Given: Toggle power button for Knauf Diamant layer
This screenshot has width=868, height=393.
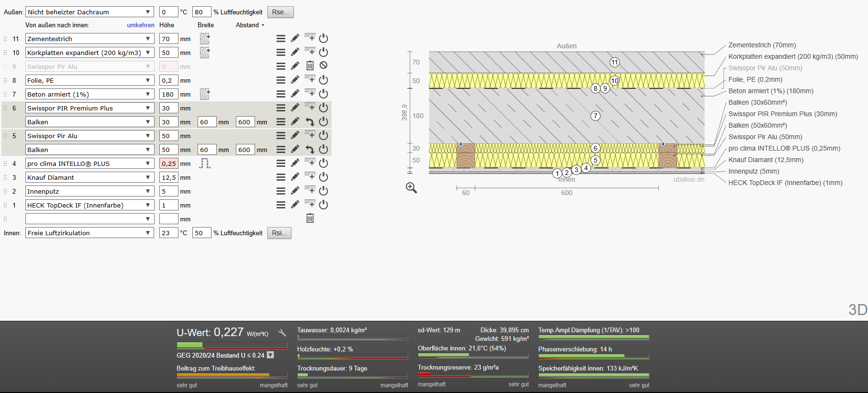Looking at the screenshot, I should coord(323,177).
